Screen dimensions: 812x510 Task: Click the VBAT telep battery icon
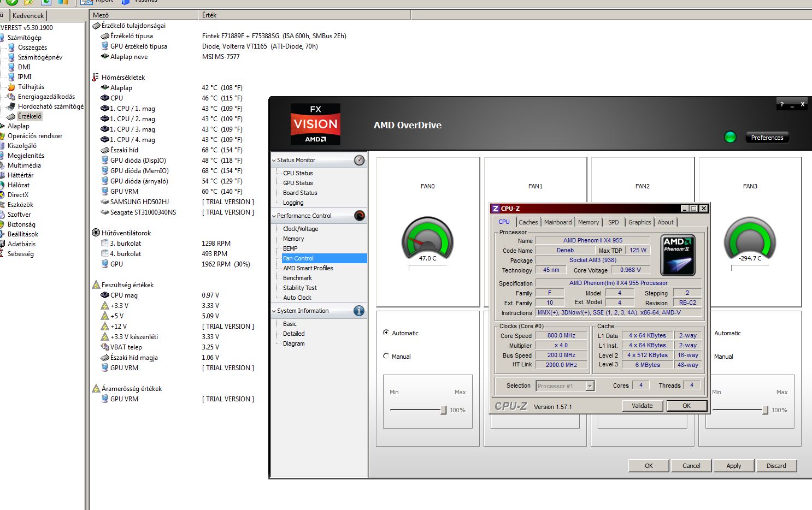[105, 347]
